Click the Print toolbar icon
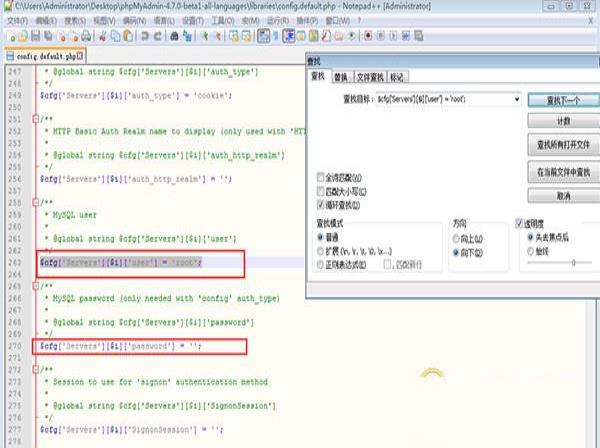This screenshot has height=448, width=600. point(88,36)
